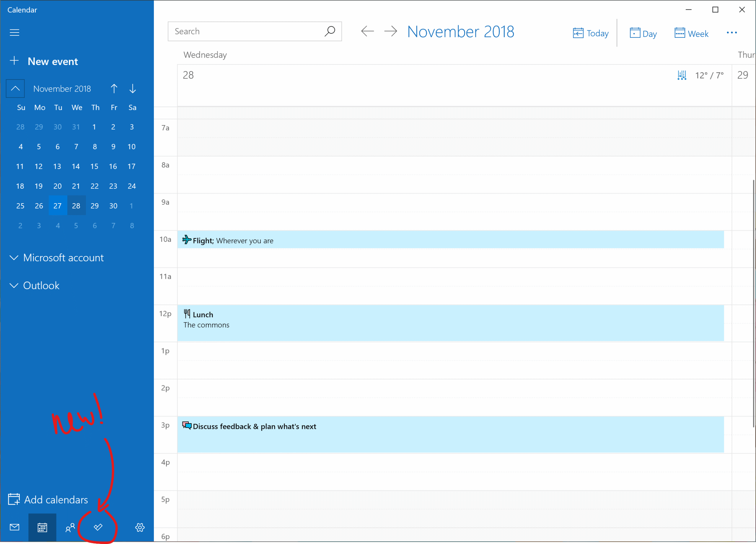The height and width of the screenshot is (544, 756).
Task: Jump to Today
Action: (x=591, y=33)
